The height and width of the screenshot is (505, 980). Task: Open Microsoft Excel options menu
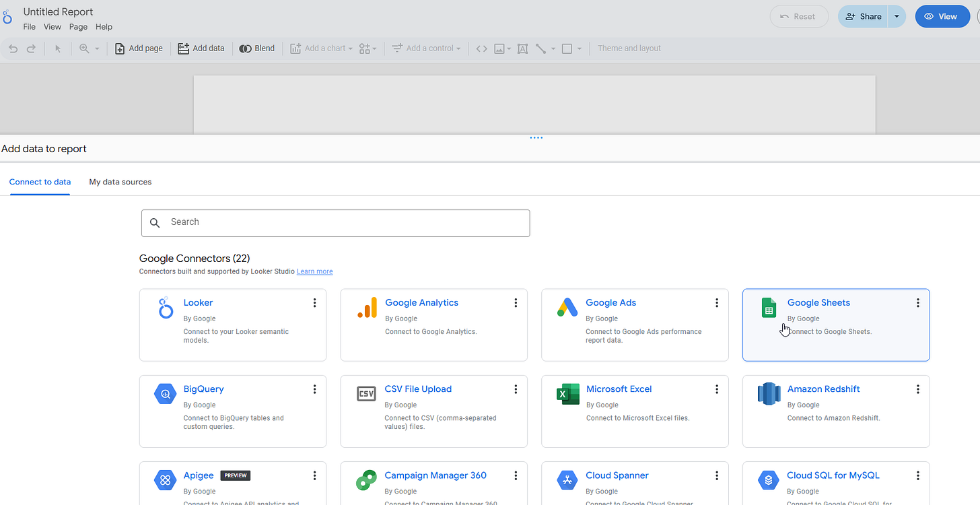(x=717, y=389)
